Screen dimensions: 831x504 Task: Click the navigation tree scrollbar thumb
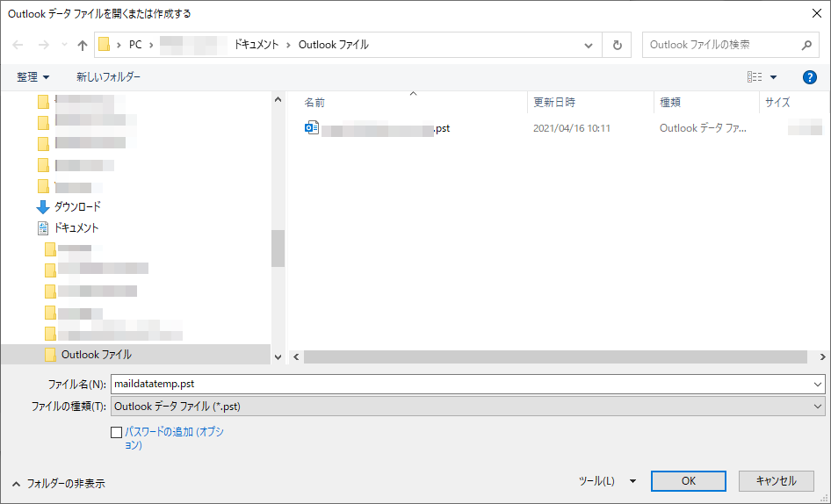[x=278, y=248]
